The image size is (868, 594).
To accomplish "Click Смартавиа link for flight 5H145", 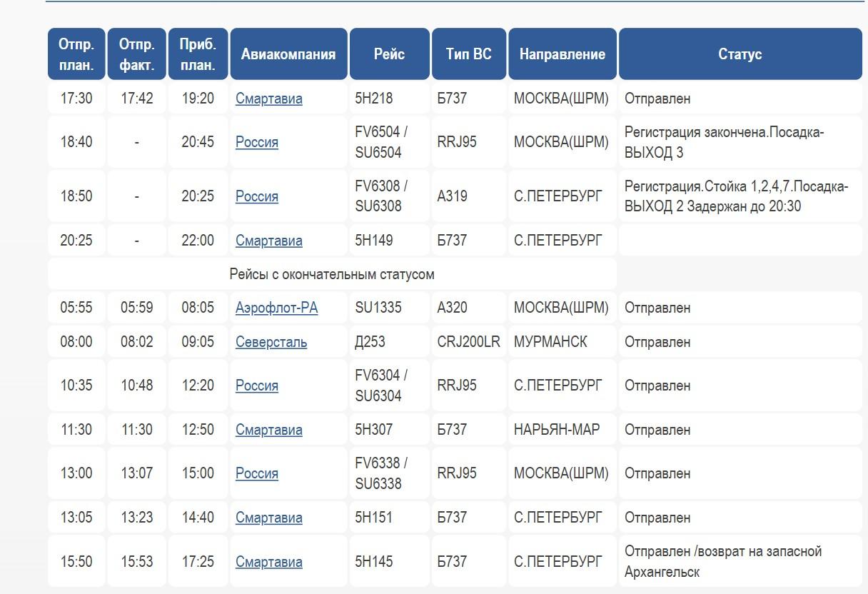I will (x=268, y=562).
